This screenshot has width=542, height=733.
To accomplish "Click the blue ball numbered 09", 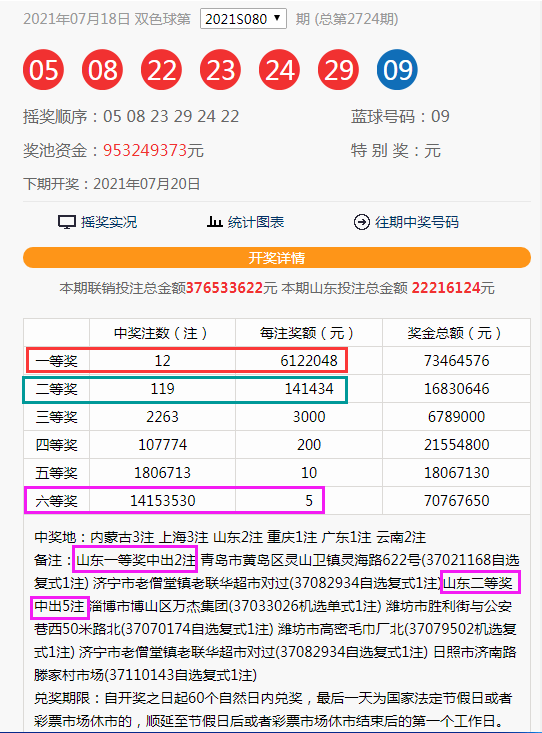I will [397, 70].
